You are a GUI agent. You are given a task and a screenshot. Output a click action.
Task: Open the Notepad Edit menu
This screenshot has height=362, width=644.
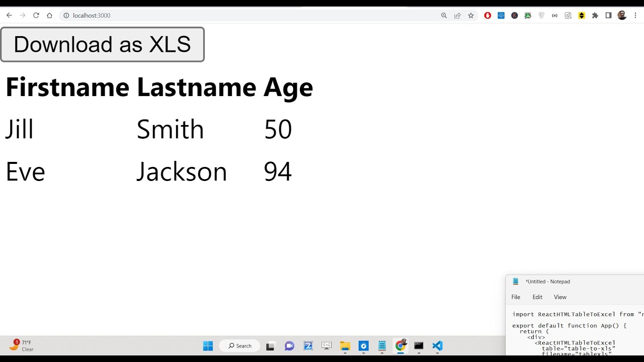(x=537, y=297)
